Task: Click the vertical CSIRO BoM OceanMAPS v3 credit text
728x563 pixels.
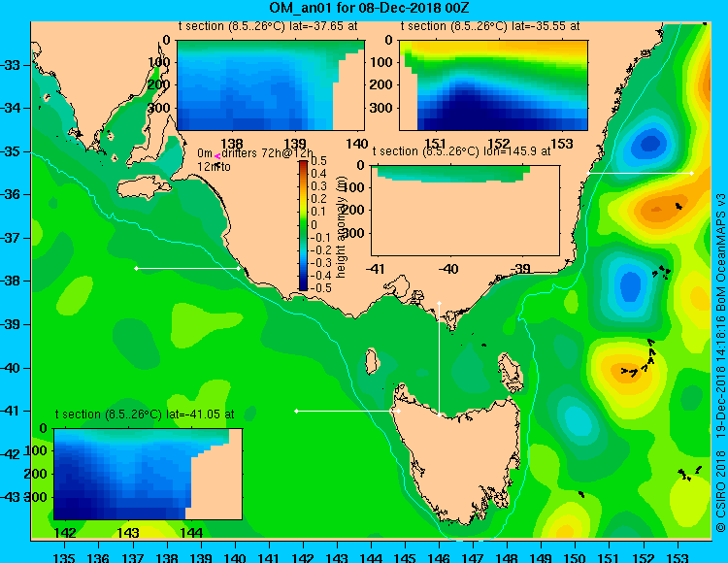Action: 720,362
